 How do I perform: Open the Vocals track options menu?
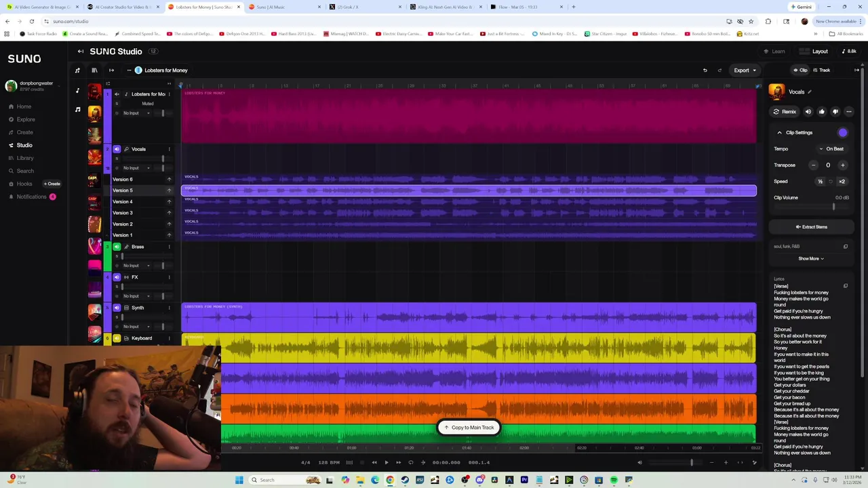170,149
